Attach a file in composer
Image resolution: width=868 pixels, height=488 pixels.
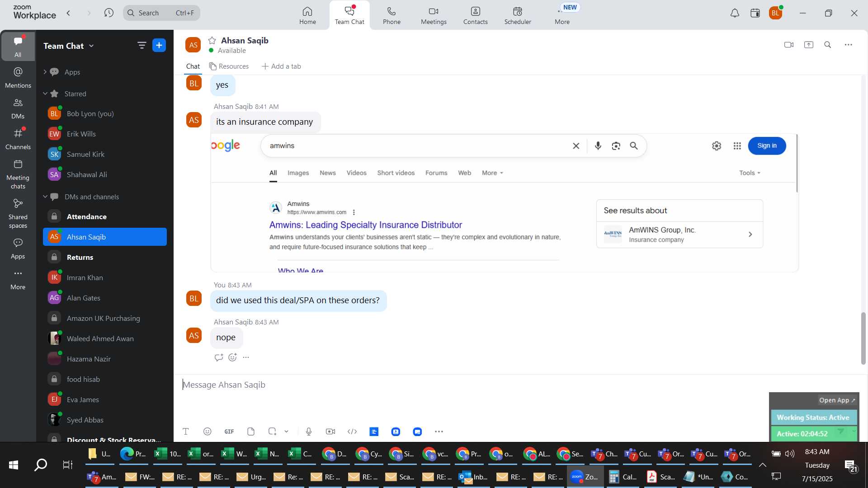tap(251, 432)
